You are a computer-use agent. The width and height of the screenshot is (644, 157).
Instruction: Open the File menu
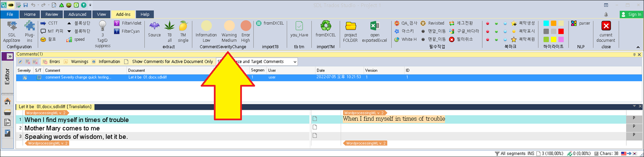click(x=10, y=14)
